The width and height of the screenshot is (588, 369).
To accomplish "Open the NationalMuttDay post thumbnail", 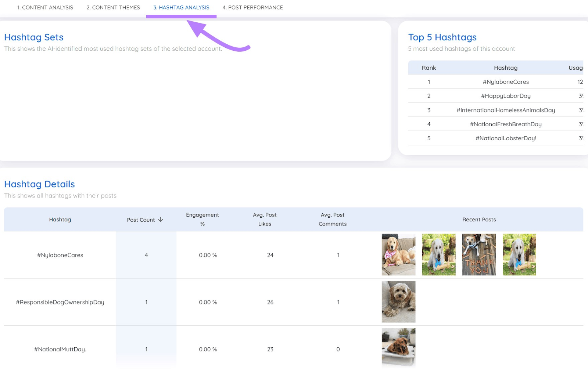I will pyautogui.click(x=398, y=348).
